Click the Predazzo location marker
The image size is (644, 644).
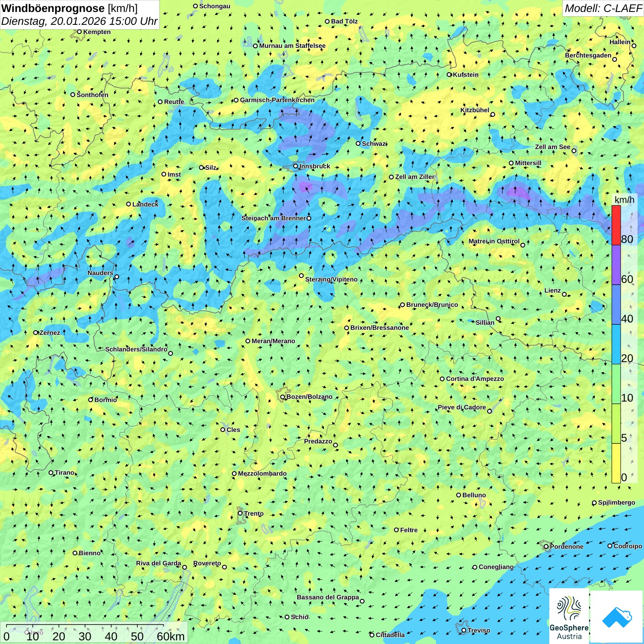point(335,445)
